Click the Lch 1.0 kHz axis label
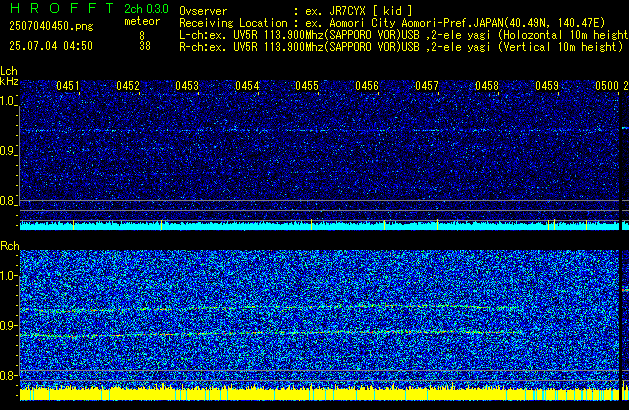This screenshot has height=410, width=629. (x=8, y=101)
